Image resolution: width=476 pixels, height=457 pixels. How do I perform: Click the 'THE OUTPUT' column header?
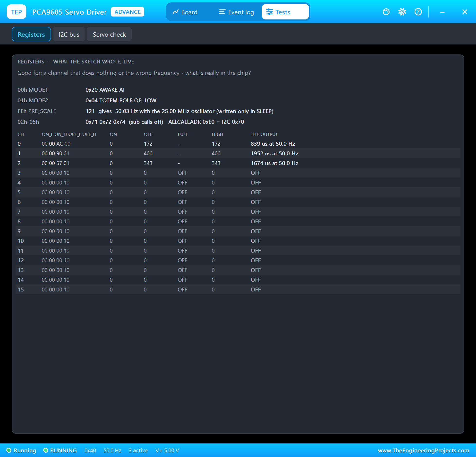(264, 134)
